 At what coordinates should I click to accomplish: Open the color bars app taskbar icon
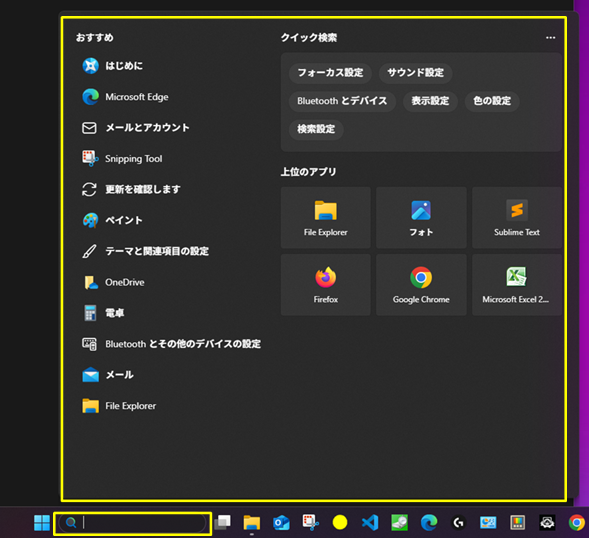tap(517, 523)
